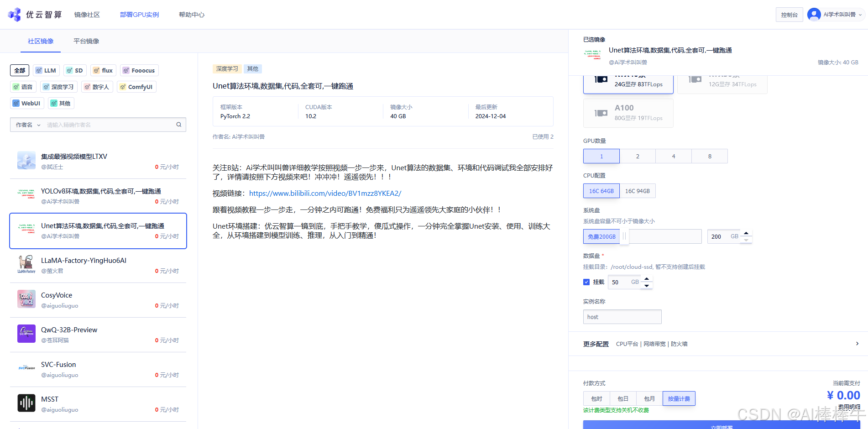Filter images by 深度学习 tag
The height and width of the screenshot is (429, 868).
pos(58,87)
